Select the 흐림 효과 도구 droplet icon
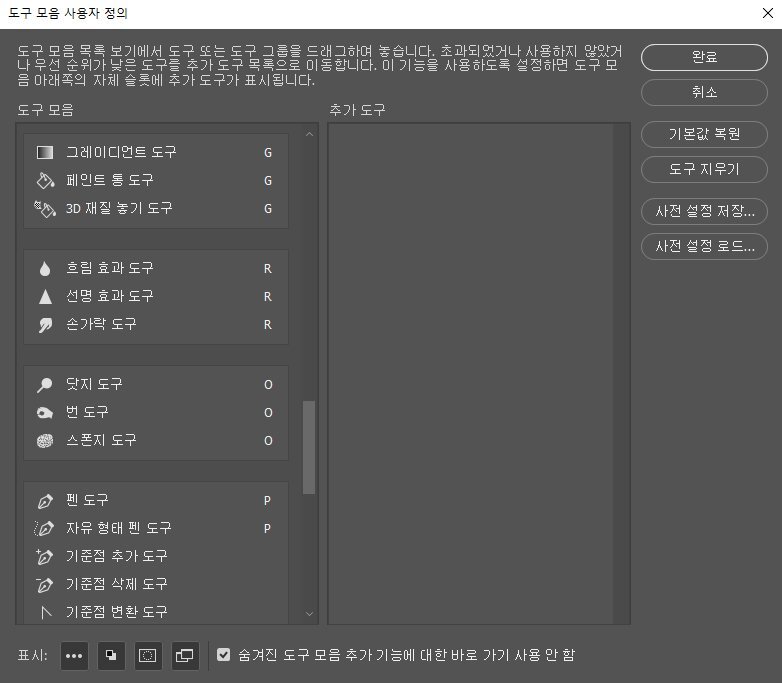Screen dimensions: 782x683 (x=45, y=268)
